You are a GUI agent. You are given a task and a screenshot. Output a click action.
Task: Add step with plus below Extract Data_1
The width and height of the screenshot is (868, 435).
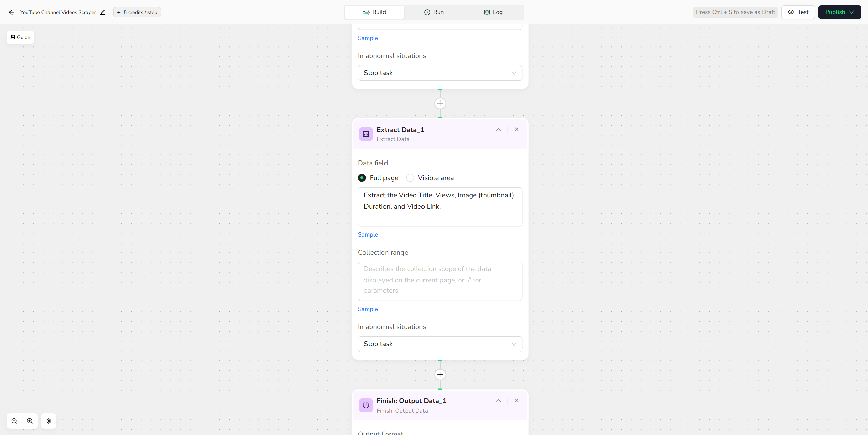tap(440, 375)
